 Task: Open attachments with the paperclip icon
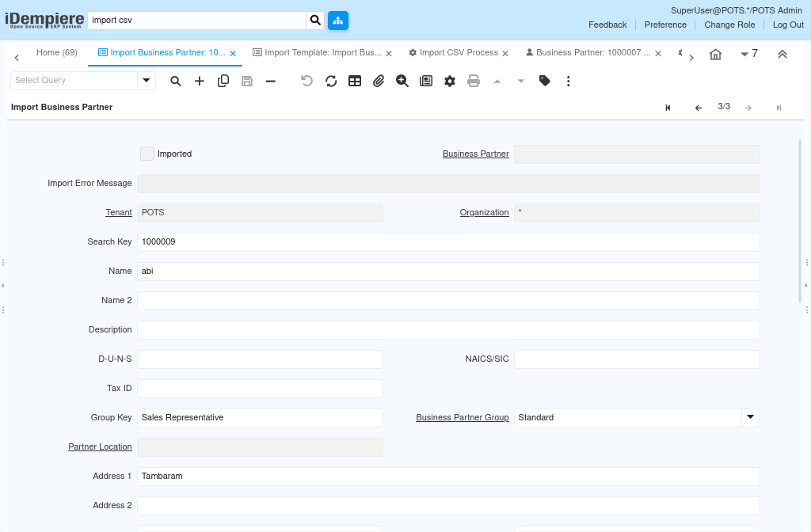tap(379, 82)
